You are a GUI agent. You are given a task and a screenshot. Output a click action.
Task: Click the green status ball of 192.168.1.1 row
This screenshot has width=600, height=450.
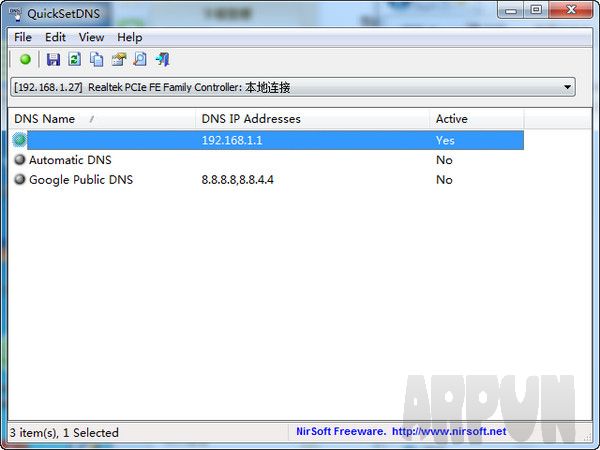coord(20,140)
